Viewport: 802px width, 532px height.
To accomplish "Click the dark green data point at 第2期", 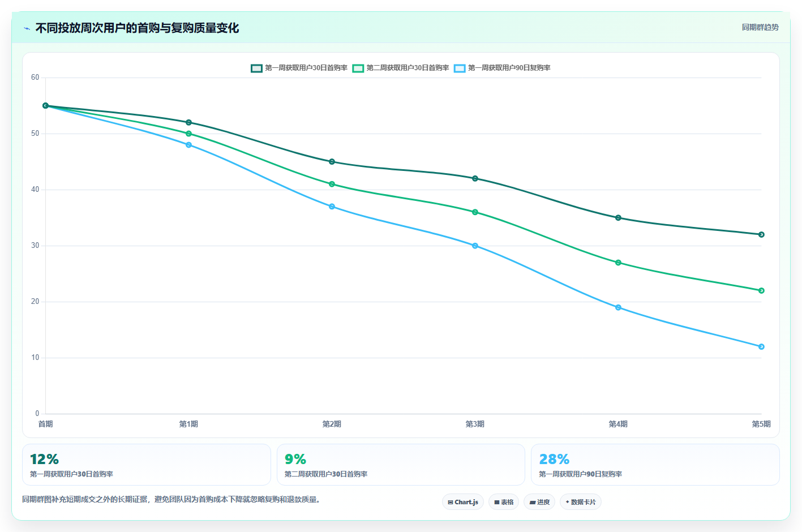I will pyautogui.click(x=332, y=162).
